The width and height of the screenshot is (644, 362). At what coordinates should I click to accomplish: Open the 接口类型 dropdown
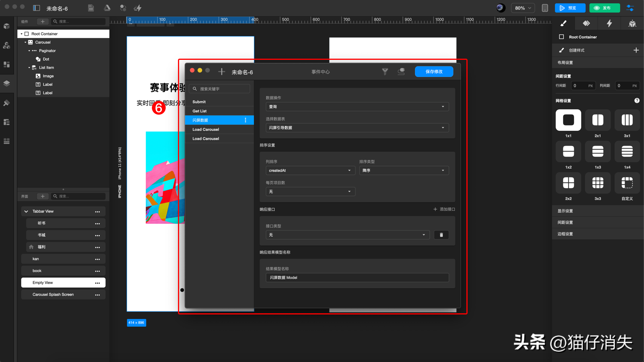pos(348,235)
